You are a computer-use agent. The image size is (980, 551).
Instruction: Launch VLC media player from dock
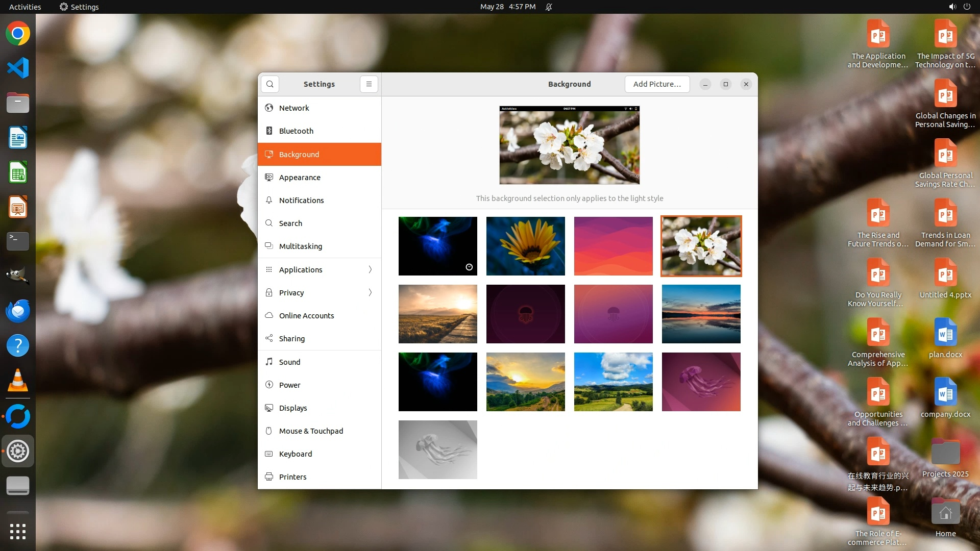tap(18, 381)
